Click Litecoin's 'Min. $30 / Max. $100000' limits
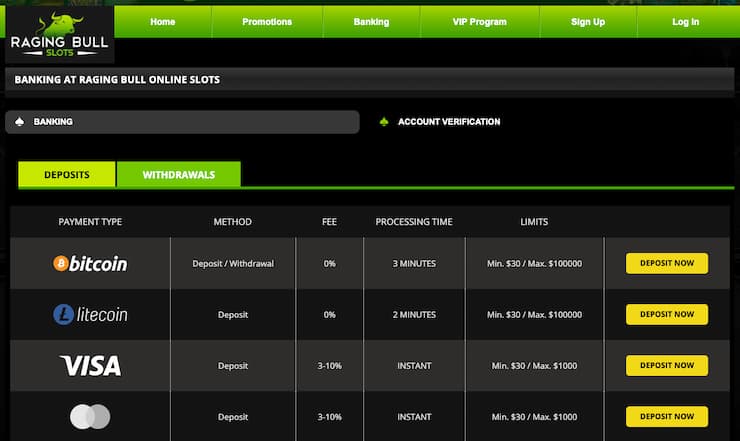This screenshot has height=441, width=740. [x=534, y=314]
